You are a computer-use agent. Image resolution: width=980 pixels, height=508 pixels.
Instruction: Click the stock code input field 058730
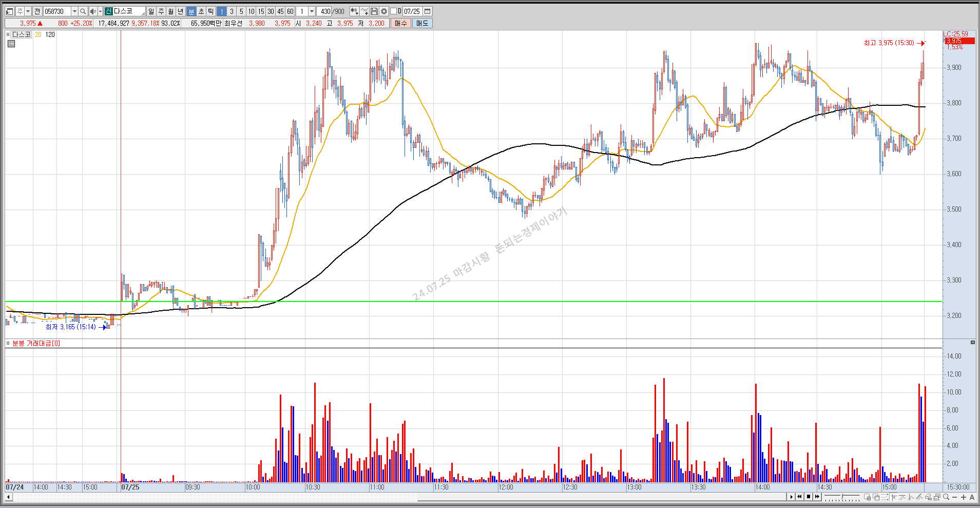(x=57, y=11)
